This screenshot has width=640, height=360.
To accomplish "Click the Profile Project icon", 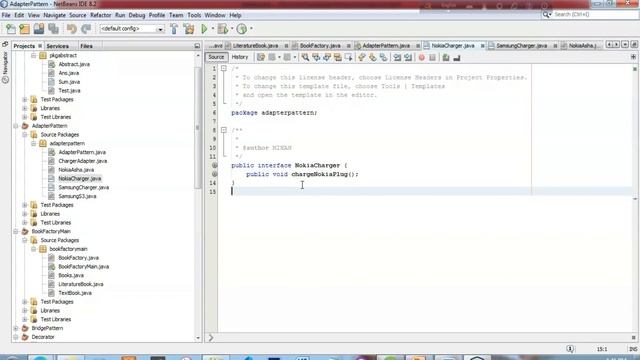I will pyautogui.click(x=242, y=29).
